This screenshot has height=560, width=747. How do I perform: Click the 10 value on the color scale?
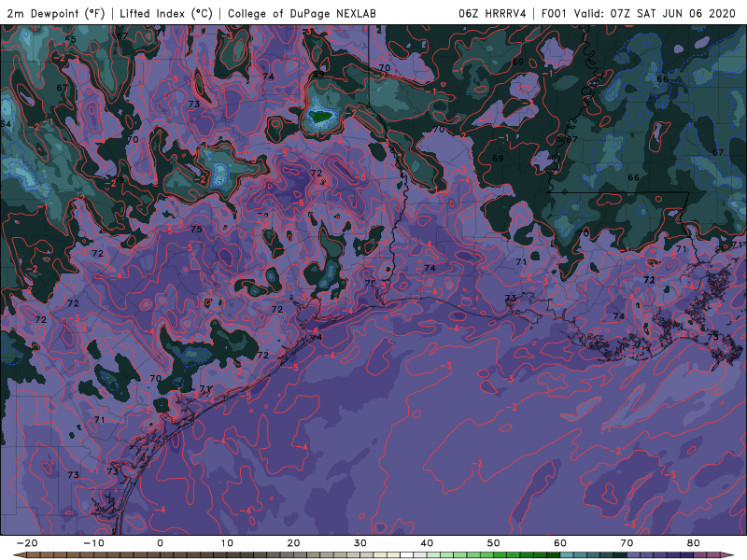(x=227, y=543)
